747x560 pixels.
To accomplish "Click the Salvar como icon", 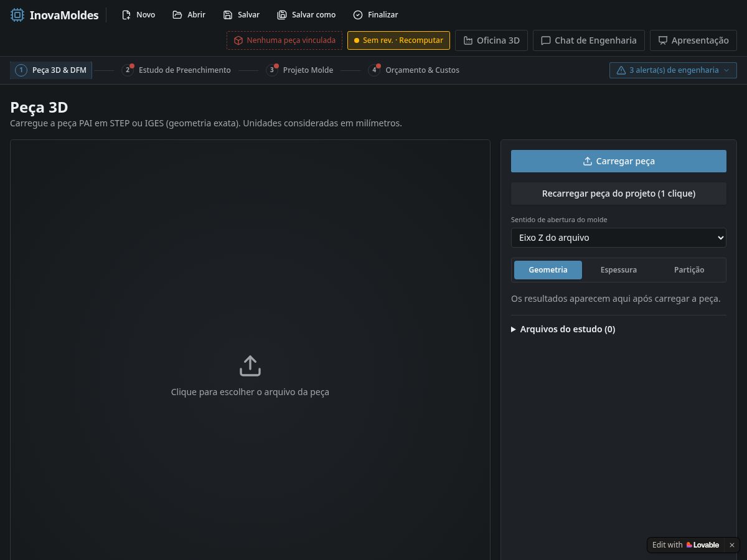I will pos(282,15).
